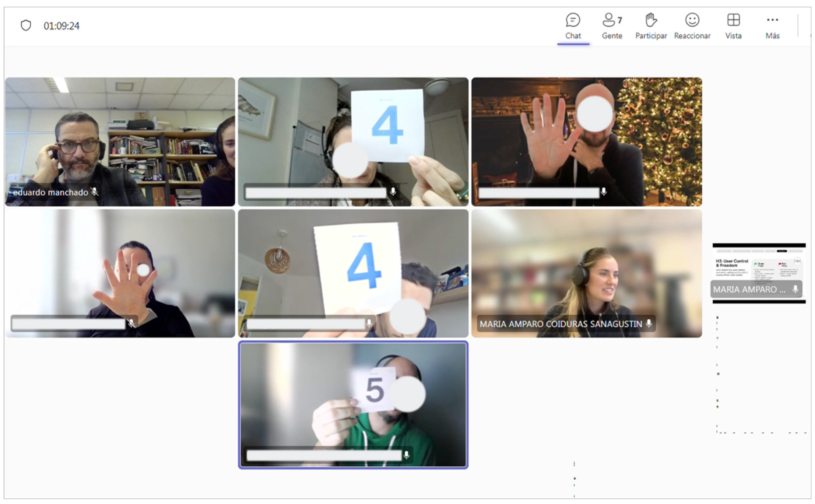The image size is (815, 504).
Task: Open the Reaccionar emoji menu
Action: coord(692,26)
